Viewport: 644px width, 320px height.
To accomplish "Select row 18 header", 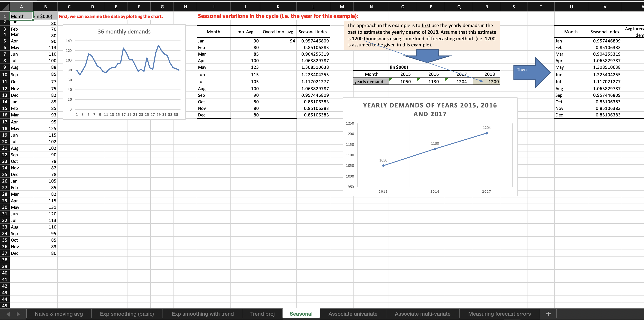I will 5,128.
